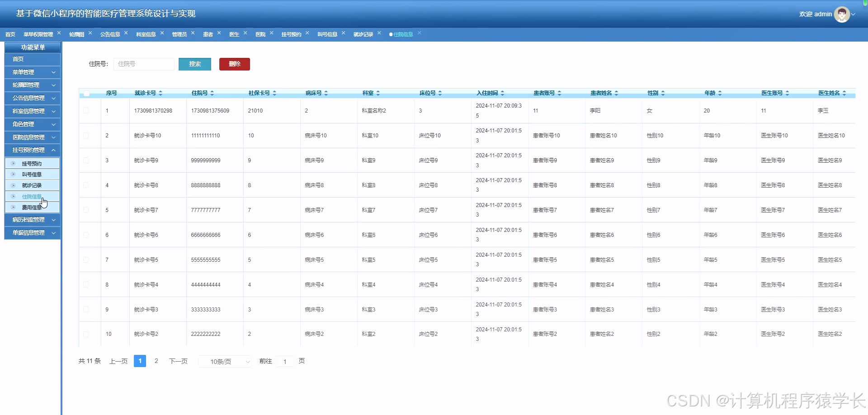Close the 管理员 tab
Image resolution: width=868 pixels, height=415 pixels.
[193, 33]
